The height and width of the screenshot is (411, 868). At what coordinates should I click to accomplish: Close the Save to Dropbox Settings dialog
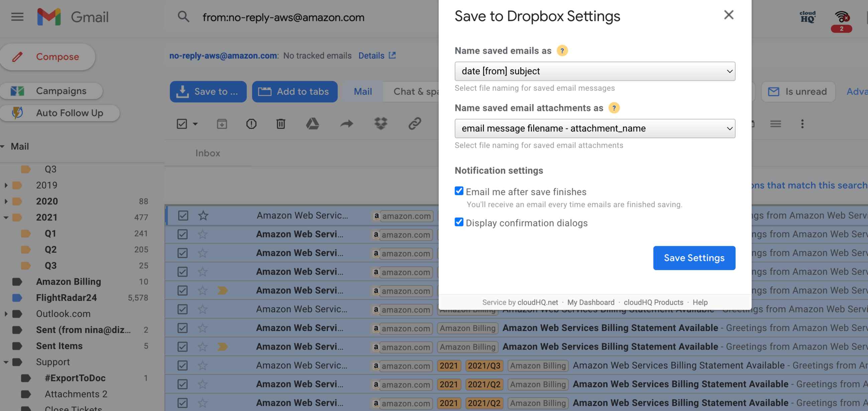(x=729, y=14)
